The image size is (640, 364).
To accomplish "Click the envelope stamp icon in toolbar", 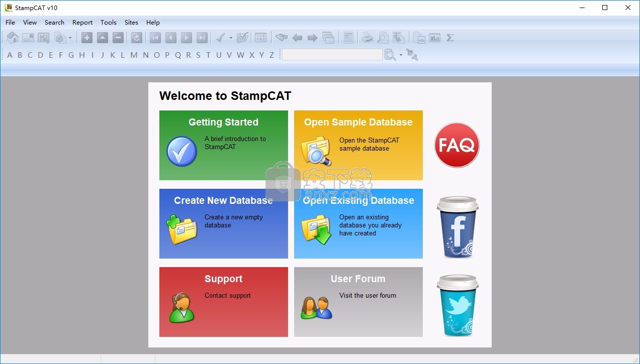I will 28,38.
